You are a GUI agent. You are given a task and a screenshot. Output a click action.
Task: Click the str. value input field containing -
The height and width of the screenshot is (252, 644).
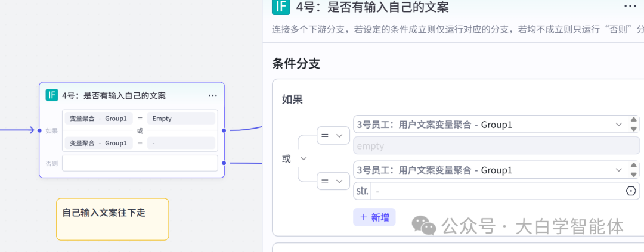(x=497, y=191)
